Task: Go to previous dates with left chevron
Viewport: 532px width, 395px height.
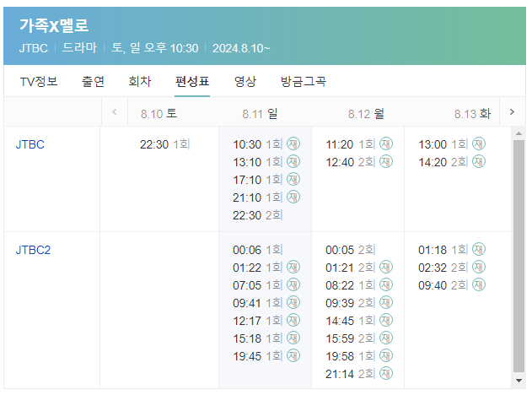Action: pyautogui.click(x=115, y=111)
